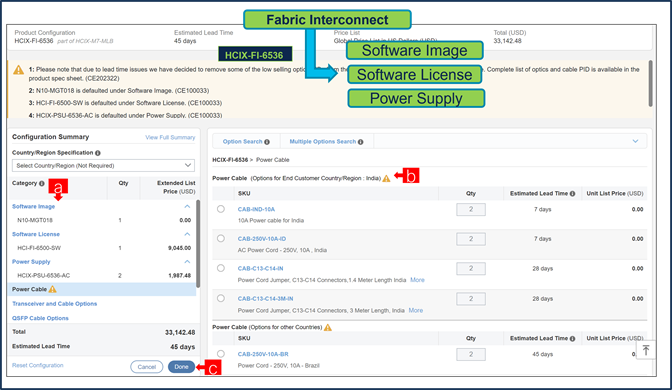Open Power Supply category link
672x390 pixels.
(31, 262)
